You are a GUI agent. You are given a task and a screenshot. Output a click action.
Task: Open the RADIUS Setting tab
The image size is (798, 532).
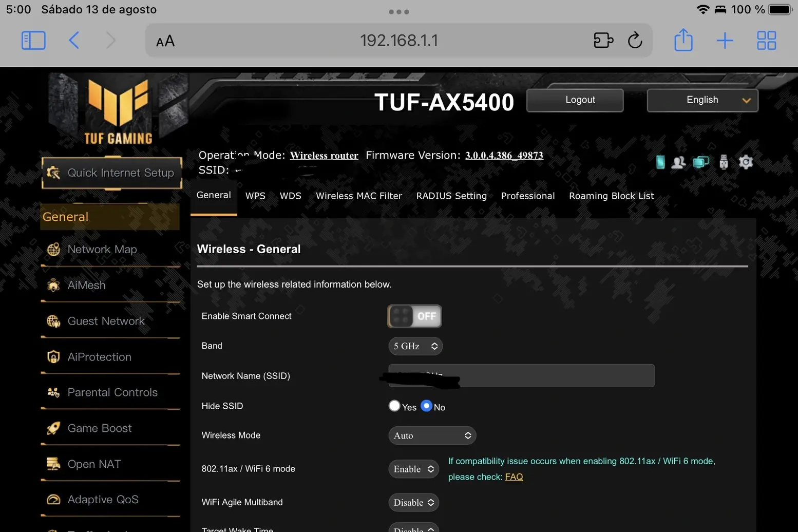tap(451, 196)
